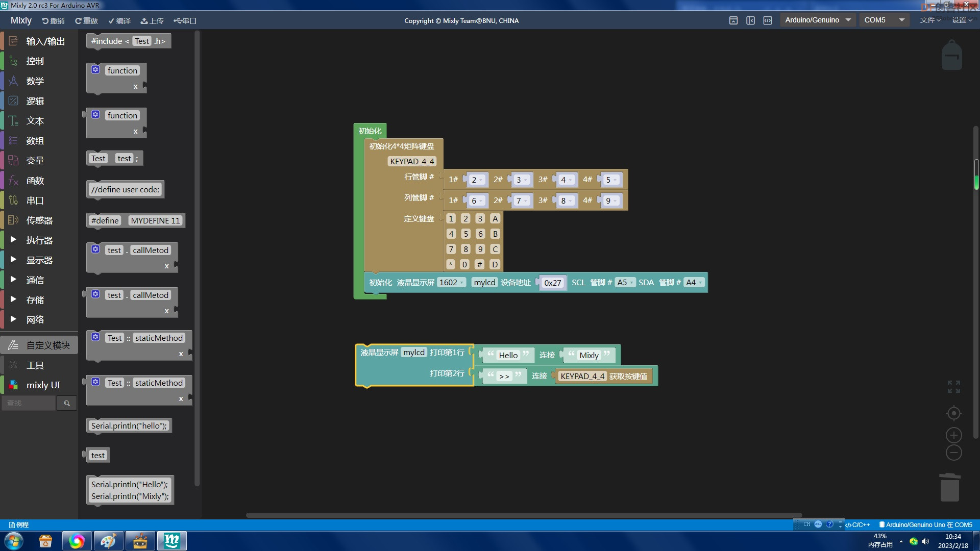Image resolution: width=980 pixels, height=551 pixels.
Task: Open the backpack icon in workspace
Action: [951, 55]
